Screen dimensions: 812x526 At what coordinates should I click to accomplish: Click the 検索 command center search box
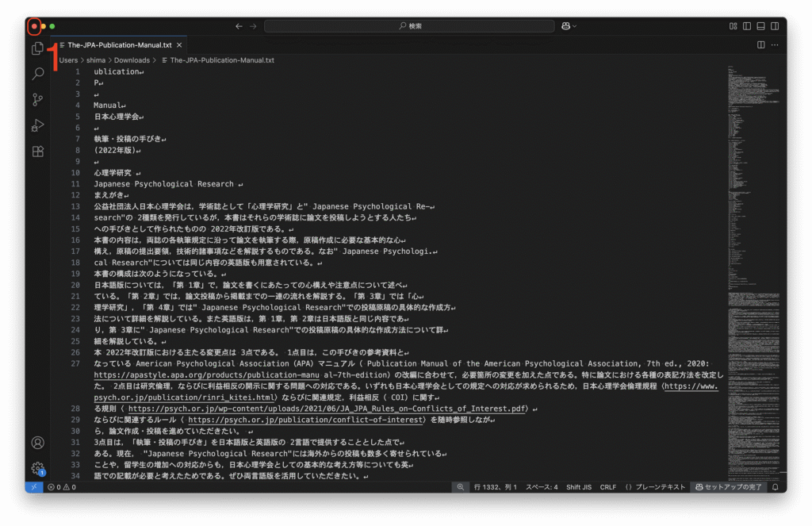click(409, 26)
